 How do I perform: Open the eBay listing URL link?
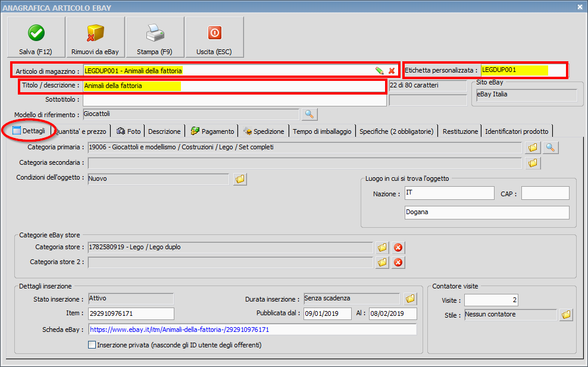[179, 330]
